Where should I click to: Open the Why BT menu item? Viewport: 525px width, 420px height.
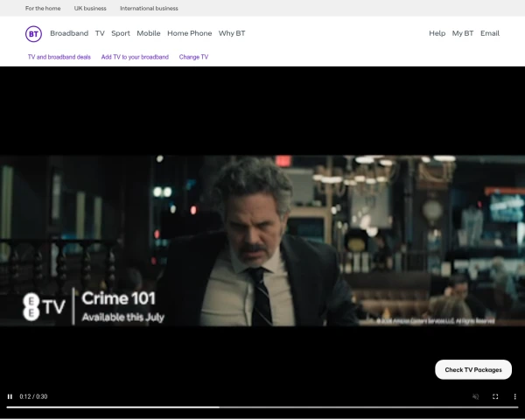[x=232, y=33]
